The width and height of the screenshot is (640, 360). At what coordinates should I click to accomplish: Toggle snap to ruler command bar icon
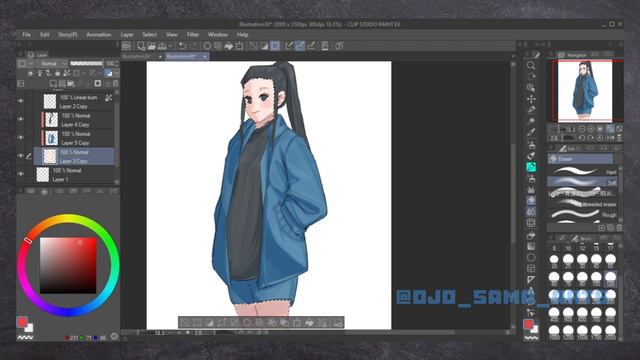click(x=289, y=46)
